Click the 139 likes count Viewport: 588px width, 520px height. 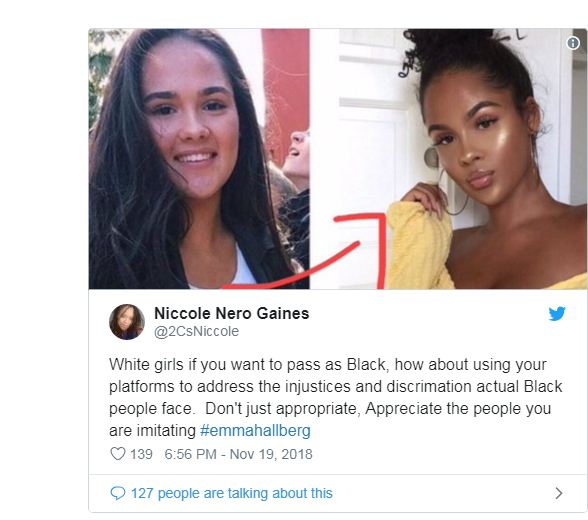pyautogui.click(x=141, y=454)
